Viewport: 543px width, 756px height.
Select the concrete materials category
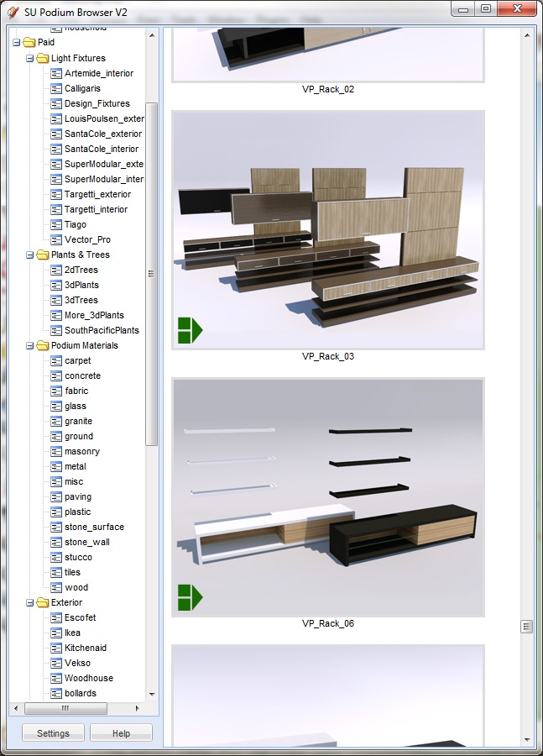(x=82, y=375)
